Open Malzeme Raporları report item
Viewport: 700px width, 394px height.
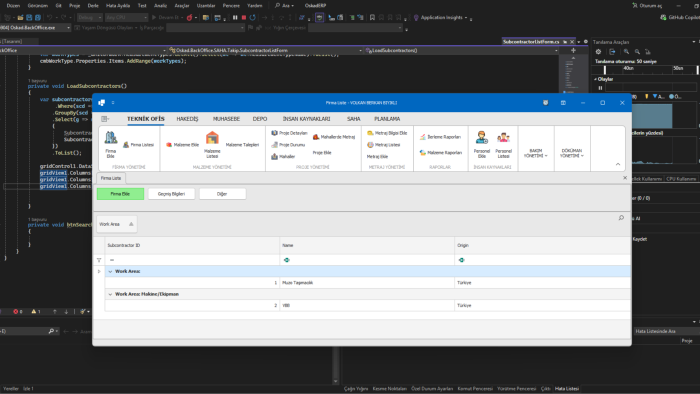(440, 153)
